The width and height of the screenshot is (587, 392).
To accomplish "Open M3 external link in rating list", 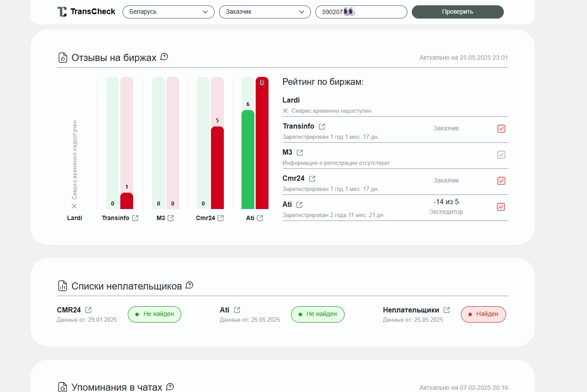I will (300, 152).
